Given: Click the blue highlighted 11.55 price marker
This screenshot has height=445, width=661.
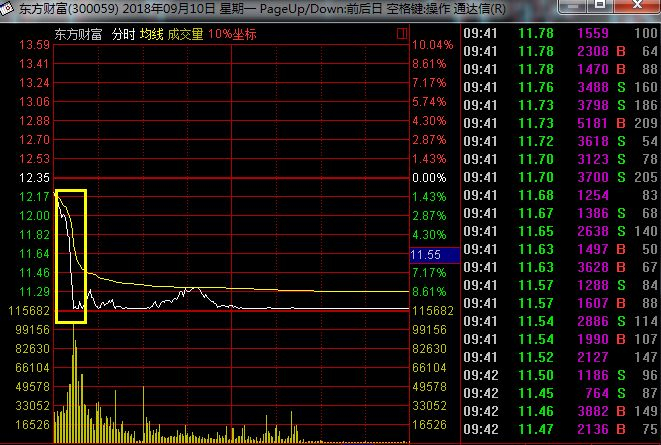Looking at the screenshot, I should click(x=435, y=255).
